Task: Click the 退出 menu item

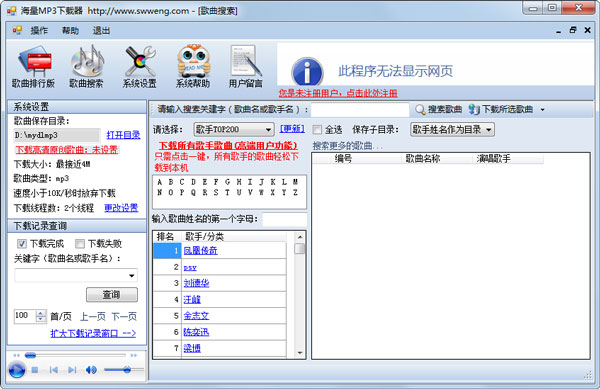Action: (x=101, y=31)
